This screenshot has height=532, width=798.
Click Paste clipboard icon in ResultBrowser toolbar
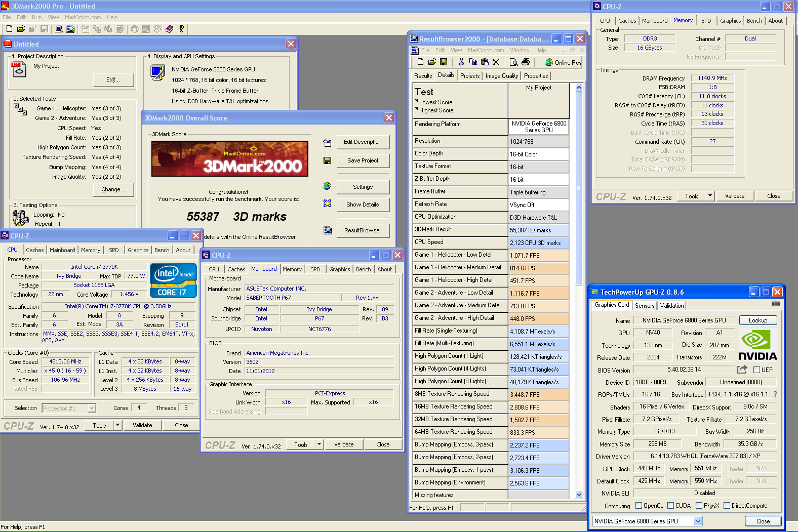[x=485, y=62]
